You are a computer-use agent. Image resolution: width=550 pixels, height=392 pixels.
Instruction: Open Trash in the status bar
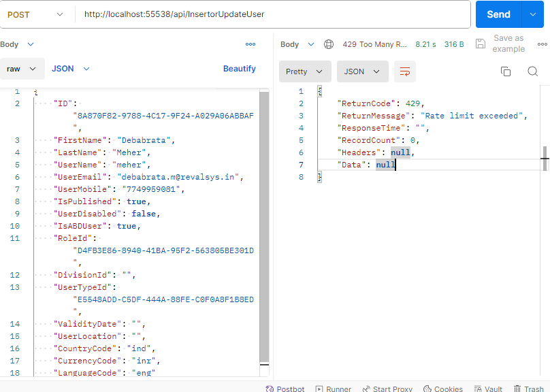(528, 389)
